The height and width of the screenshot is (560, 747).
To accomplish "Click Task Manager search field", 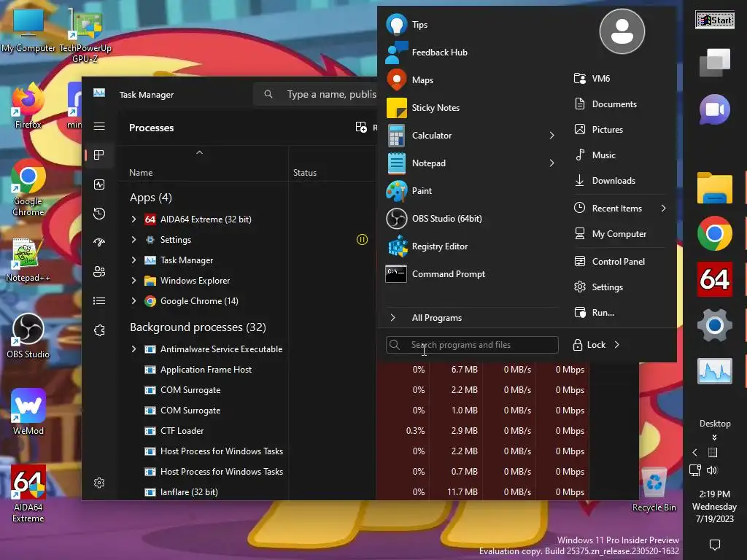I will (x=315, y=94).
